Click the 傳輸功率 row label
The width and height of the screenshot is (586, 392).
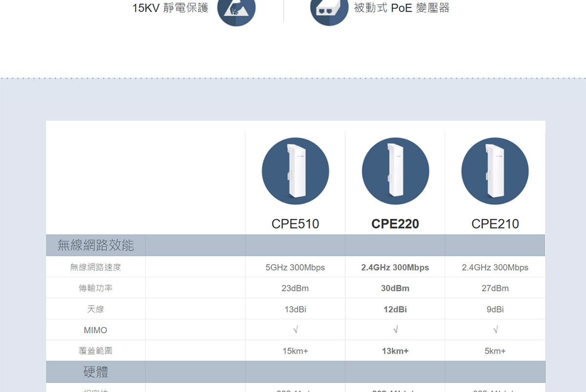tap(96, 288)
